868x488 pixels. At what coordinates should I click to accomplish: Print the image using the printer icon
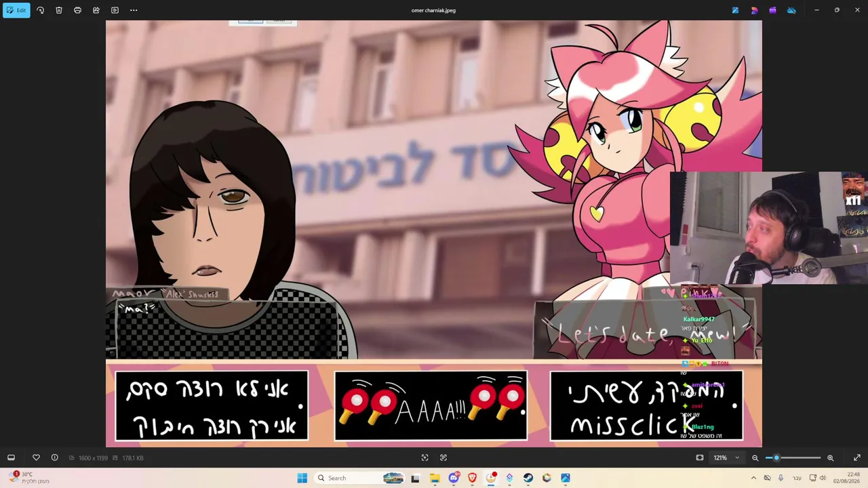coord(77,10)
